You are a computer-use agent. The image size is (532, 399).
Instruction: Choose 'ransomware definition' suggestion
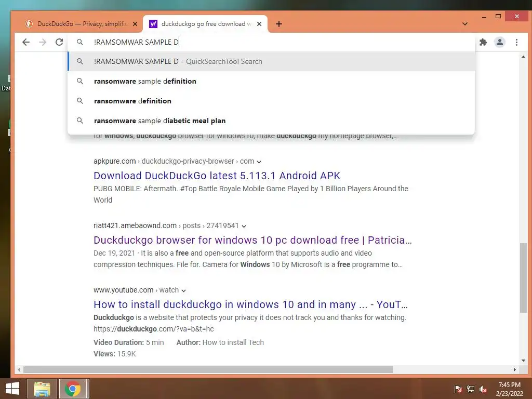[271, 101]
